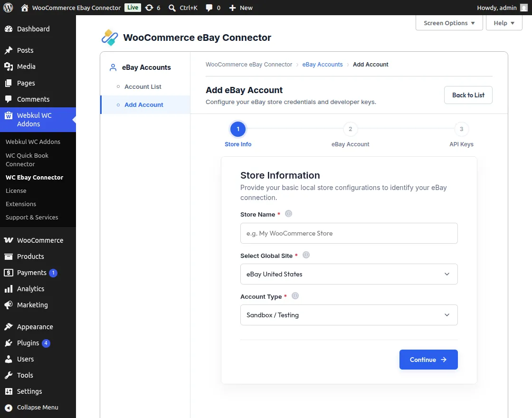Click the Appearance paintbrush icon
Viewport: 532px width, 418px height.
click(x=9, y=327)
